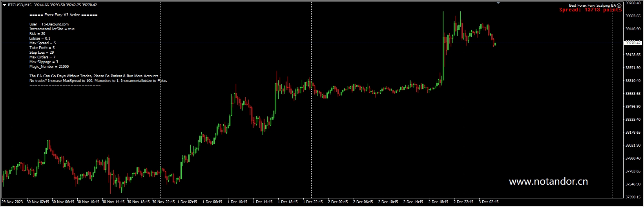Click the 1 Dec 14:45 time label
Viewport: 644px width, 207px height.
[x=263, y=202]
